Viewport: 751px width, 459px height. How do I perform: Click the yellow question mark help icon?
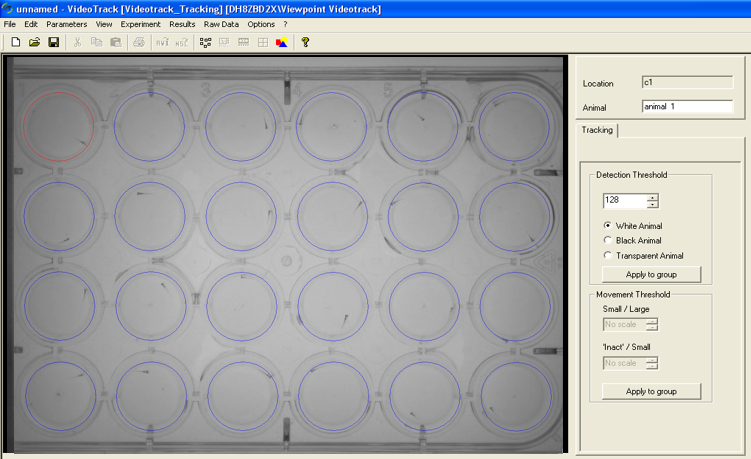(305, 42)
